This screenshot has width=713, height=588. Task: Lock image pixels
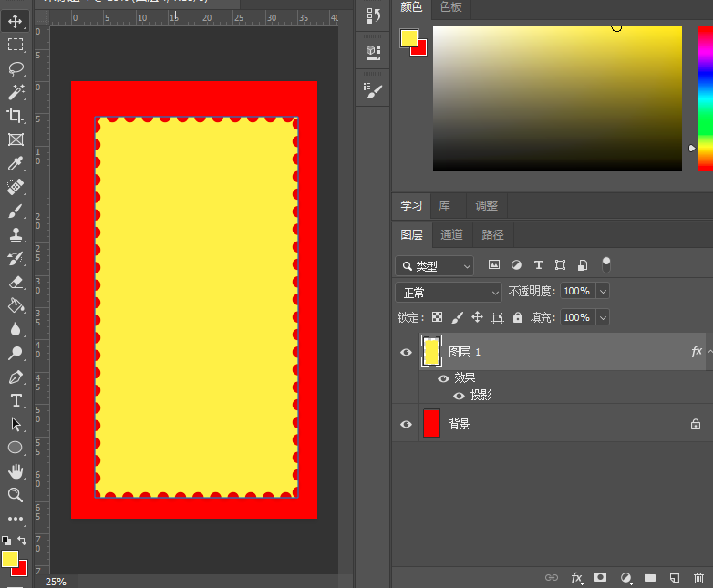pos(457,317)
